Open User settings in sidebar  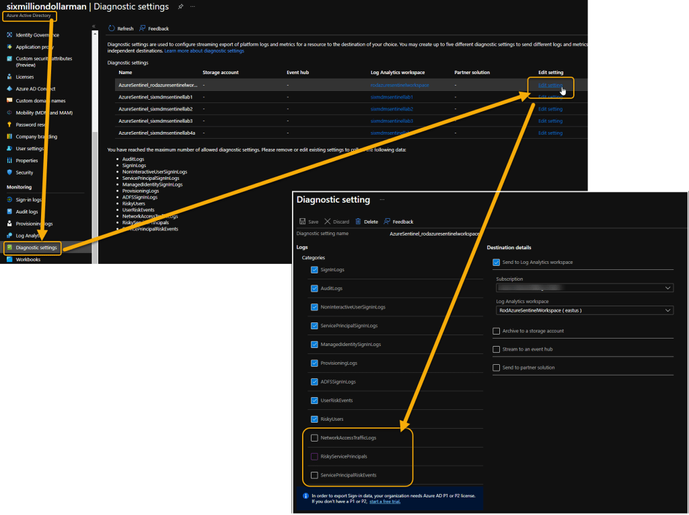point(25,149)
